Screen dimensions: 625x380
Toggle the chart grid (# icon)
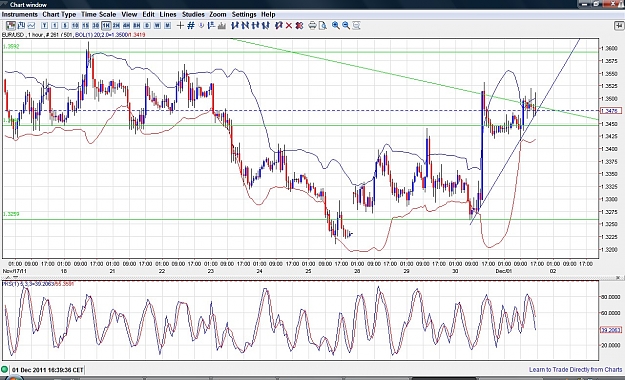pyautogui.click(x=191, y=26)
